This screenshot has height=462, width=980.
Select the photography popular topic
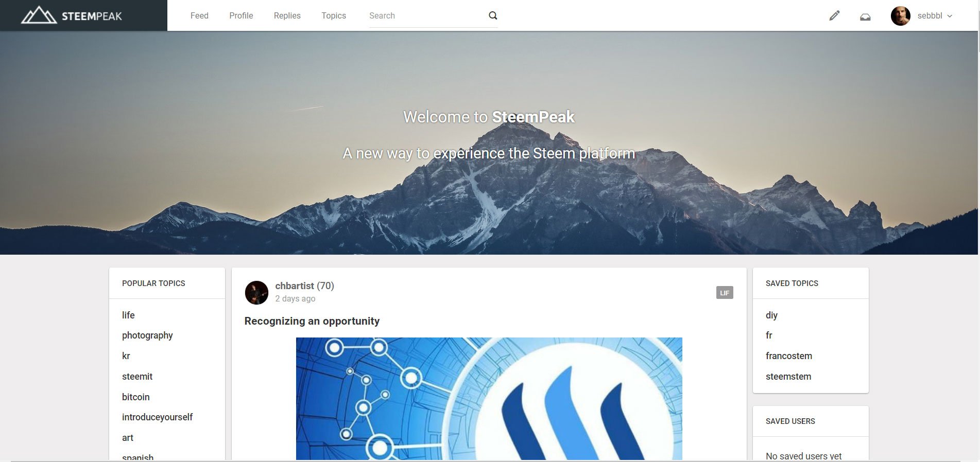(147, 335)
